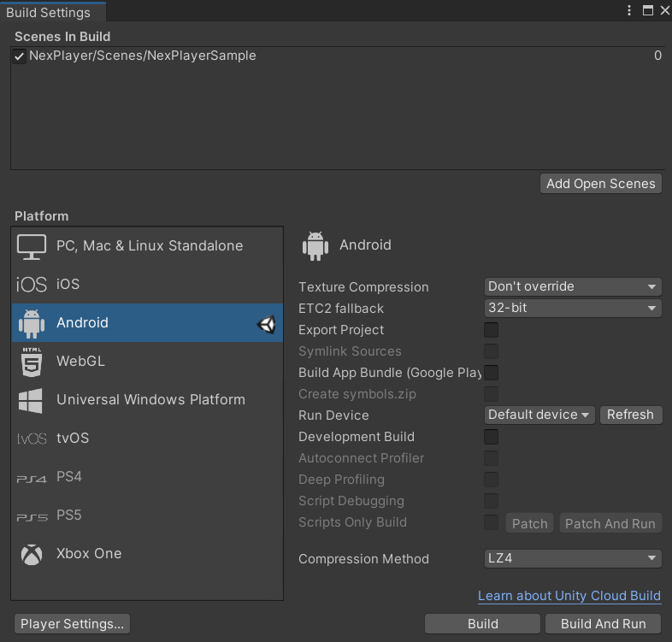This screenshot has height=642, width=672.
Task: Click the Run Device label
Action: (333, 415)
